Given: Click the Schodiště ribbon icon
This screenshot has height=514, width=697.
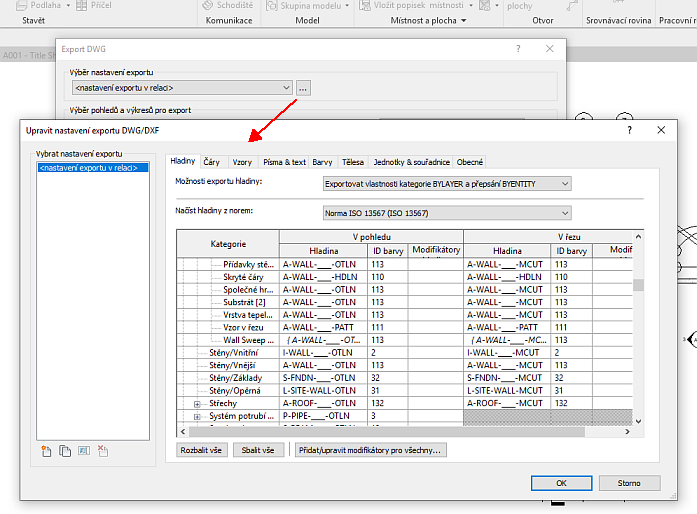Looking at the screenshot, I should point(208,5).
